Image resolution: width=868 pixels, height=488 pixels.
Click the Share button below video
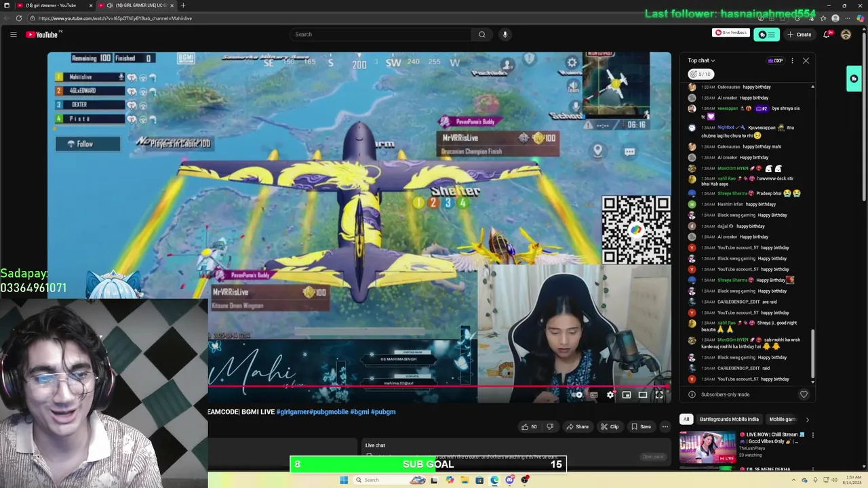[578, 427]
